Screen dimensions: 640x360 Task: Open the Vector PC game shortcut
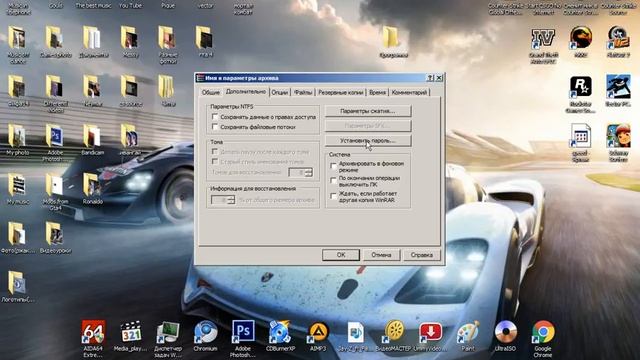[618, 87]
